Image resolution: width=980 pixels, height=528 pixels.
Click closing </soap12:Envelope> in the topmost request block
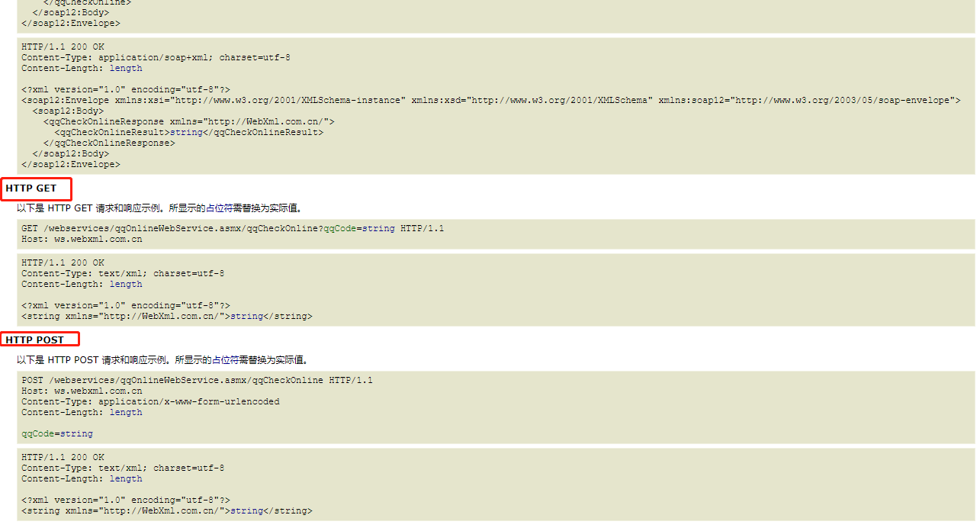click(71, 24)
